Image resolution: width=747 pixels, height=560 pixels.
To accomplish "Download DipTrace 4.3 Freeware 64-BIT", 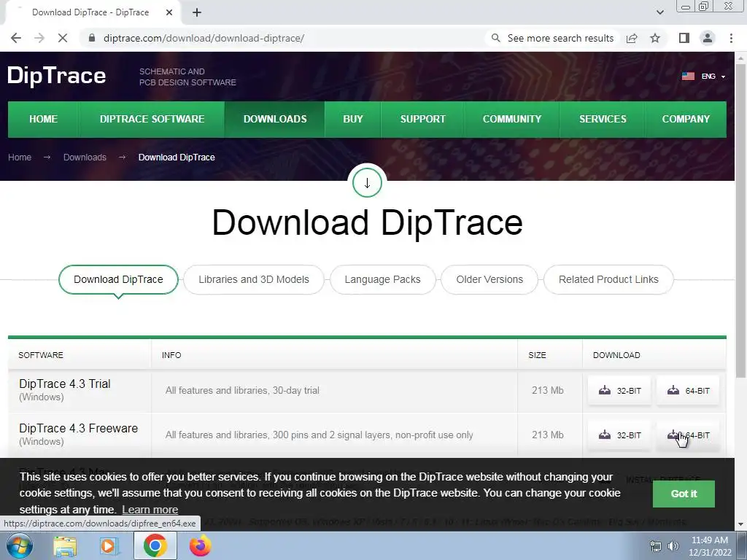I will coord(688,435).
